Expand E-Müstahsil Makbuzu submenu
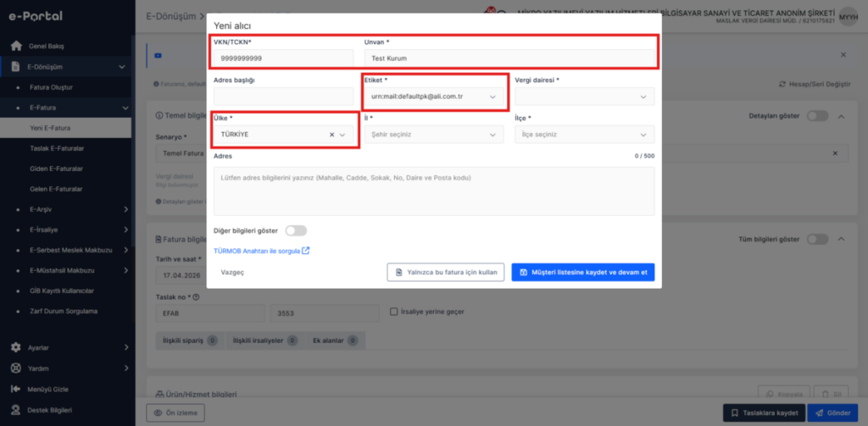This screenshot has width=868, height=426. [125, 270]
